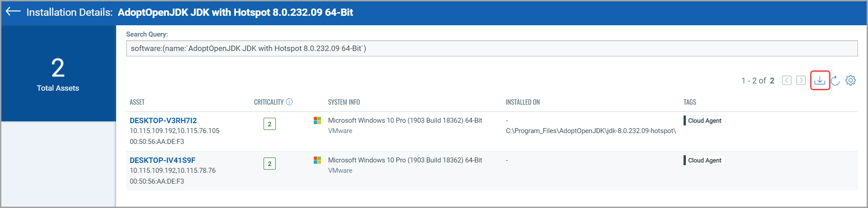Image resolution: width=868 pixels, height=208 pixels.
Task: Click criticality score 2 for DESKTOP-V3RH7I2
Action: [x=269, y=124]
